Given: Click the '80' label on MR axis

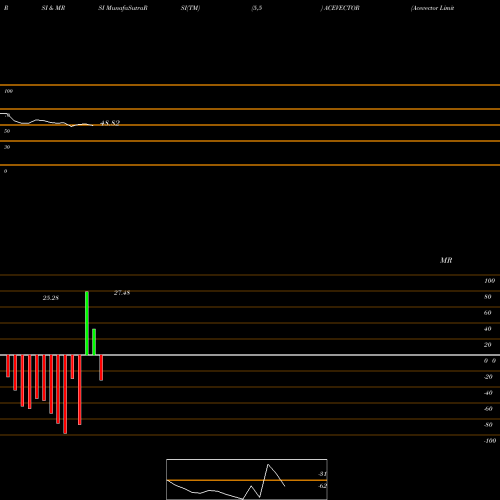Looking at the screenshot, I should pos(488,297).
